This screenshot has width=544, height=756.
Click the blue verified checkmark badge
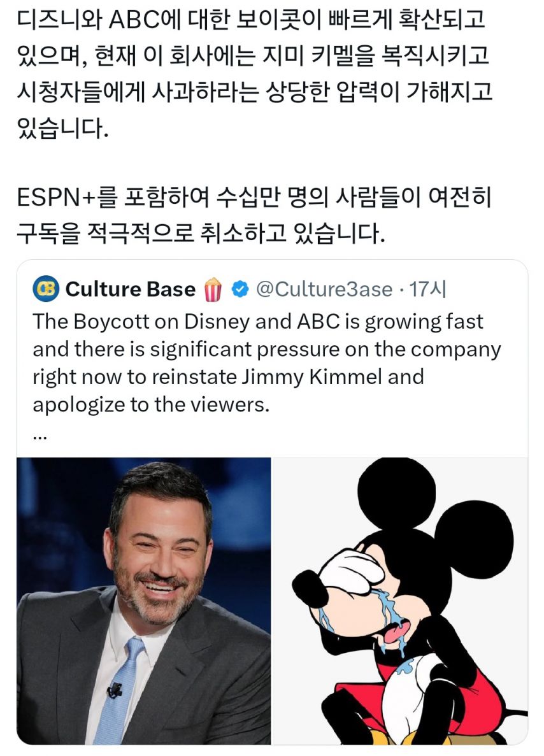pos(240,289)
